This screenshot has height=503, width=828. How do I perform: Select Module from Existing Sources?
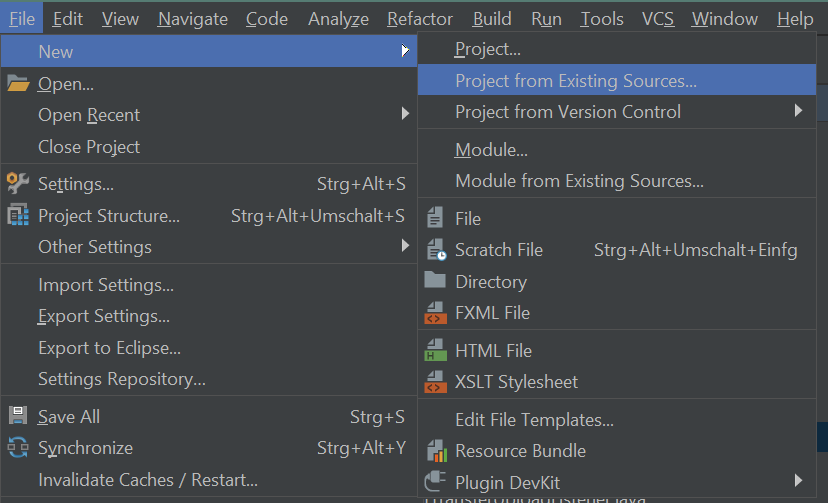click(x=579, y=181)
